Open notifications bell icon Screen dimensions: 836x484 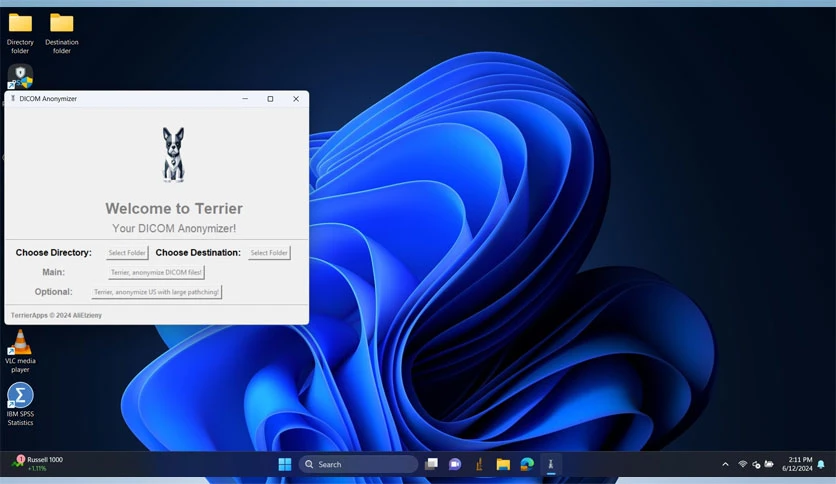[x=821, y=464]
